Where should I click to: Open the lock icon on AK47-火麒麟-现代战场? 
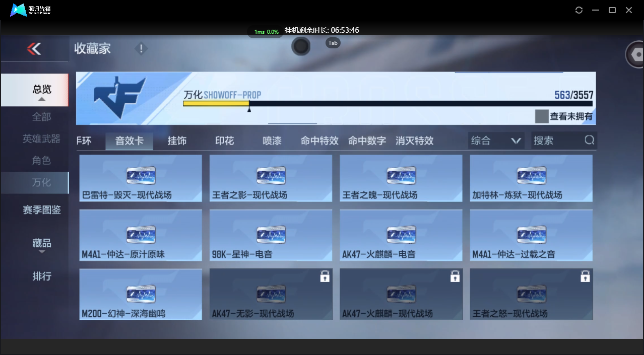tap(455, 276)
